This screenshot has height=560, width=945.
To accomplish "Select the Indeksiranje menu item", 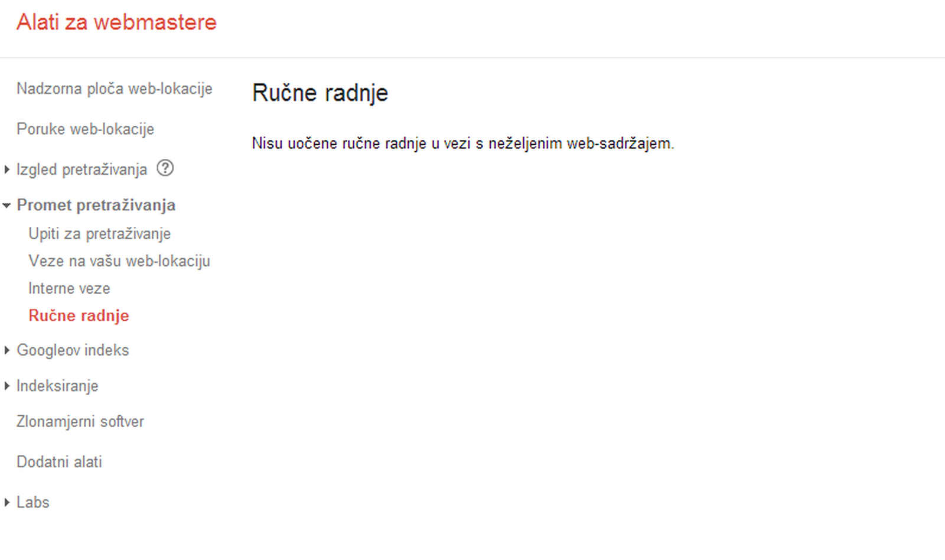I will coord(57,386).
